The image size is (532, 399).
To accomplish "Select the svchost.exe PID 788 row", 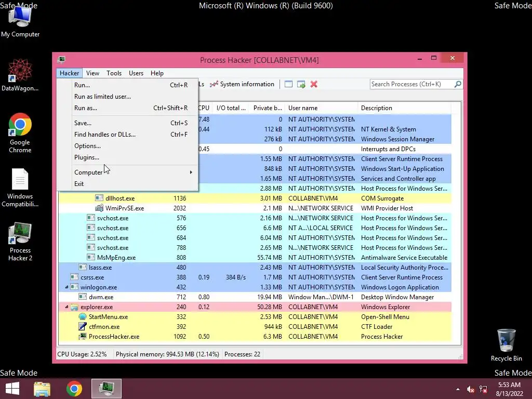I will click(255, 247).
